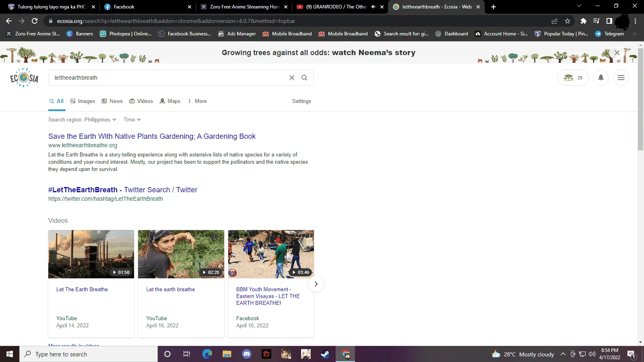Open Steam from the taskbar
This screenshot has width=644, height=362.
pos(325,354)
